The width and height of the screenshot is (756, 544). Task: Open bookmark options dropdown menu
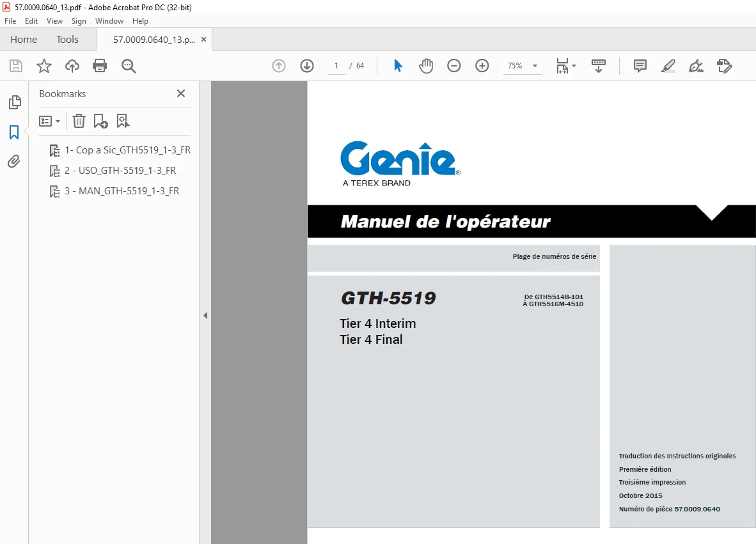(50, 121)
